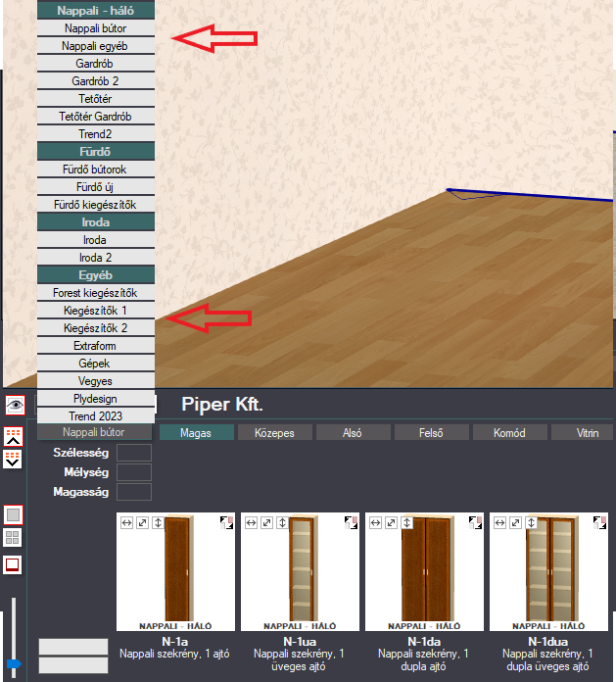Toggle the eye visibility icon

(15, 406)
